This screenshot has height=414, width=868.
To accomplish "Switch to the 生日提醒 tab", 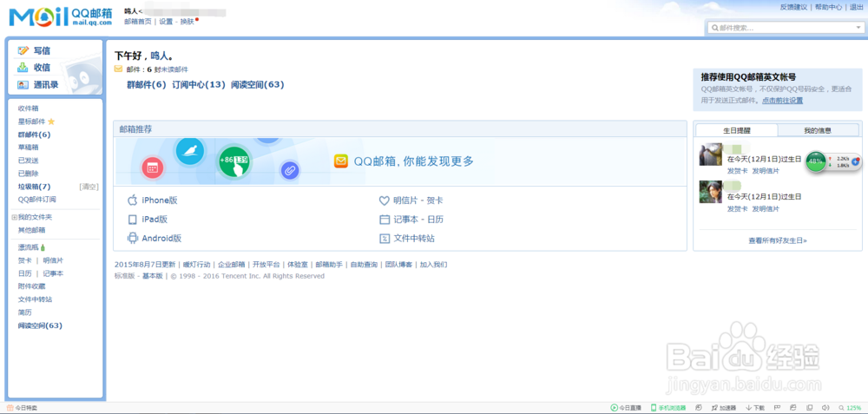I will pyautogui.click(x=737, y=130).
